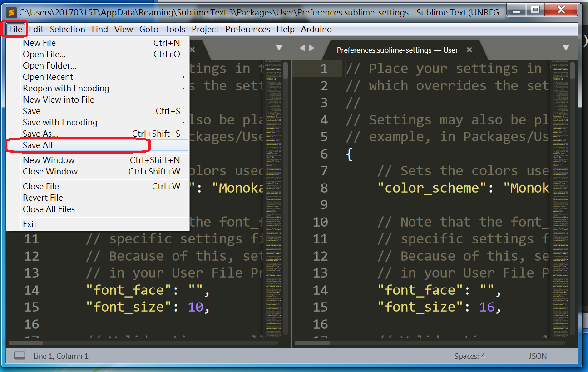Open the Tools menu

coord(175,29)
